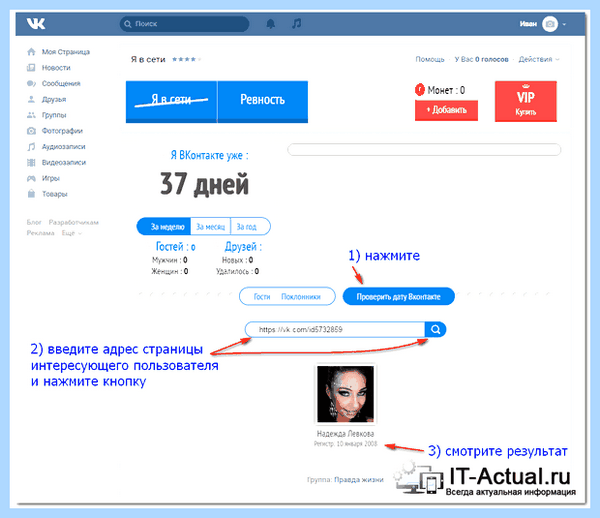Open notifications bell icon
Screen dimensions: 600x518
pos(271,24)
